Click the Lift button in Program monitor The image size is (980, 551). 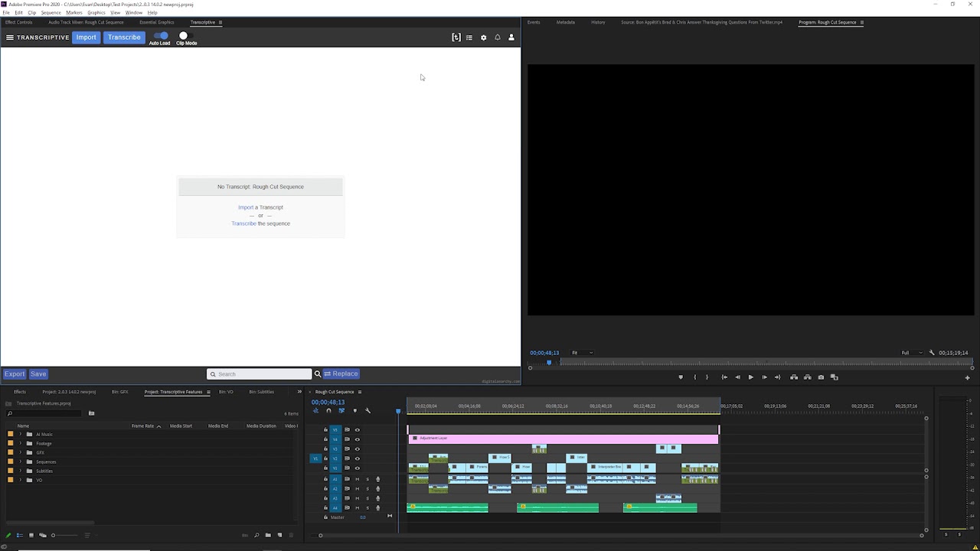(794, 377)
